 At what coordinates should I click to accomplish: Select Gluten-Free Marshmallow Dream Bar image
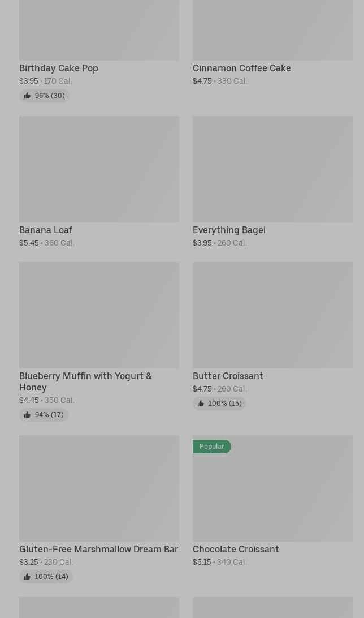[99, 488]
